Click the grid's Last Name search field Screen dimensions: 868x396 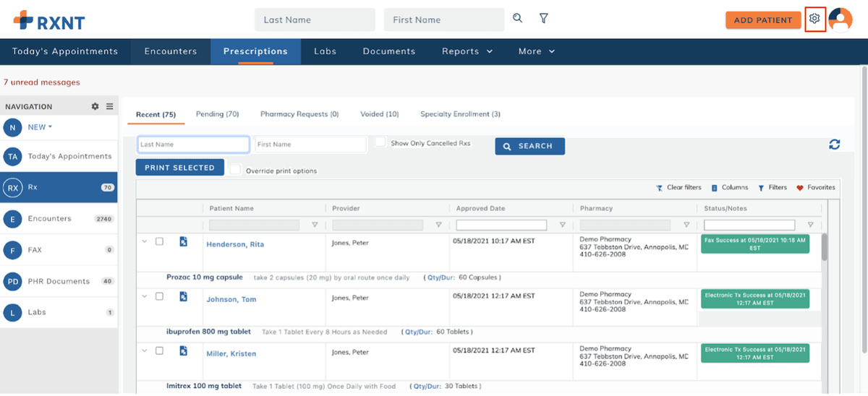tap(193, 145)
